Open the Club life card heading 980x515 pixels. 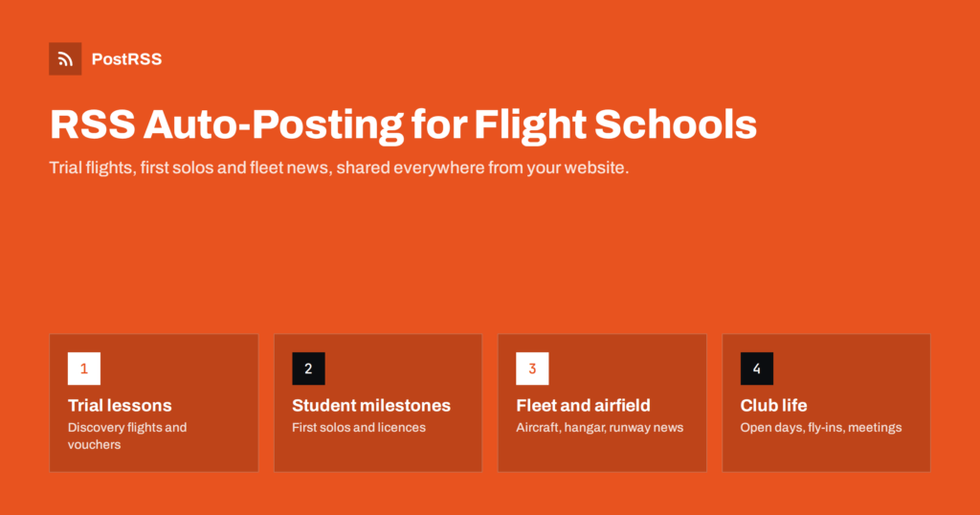coord(773,405)
